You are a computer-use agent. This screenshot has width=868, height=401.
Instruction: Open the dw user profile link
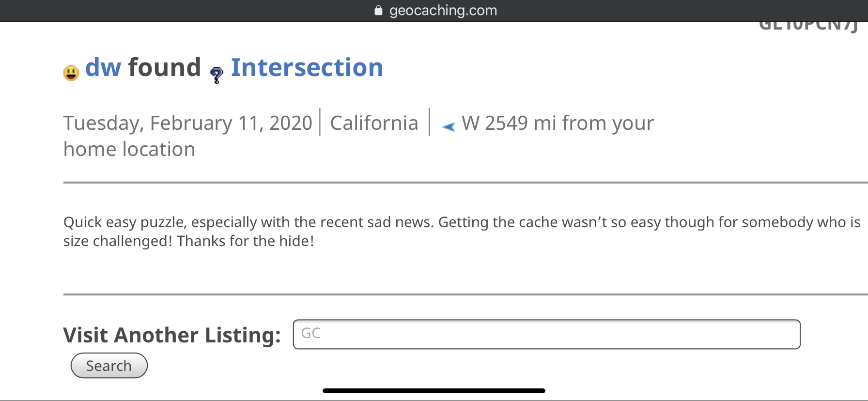103,67
